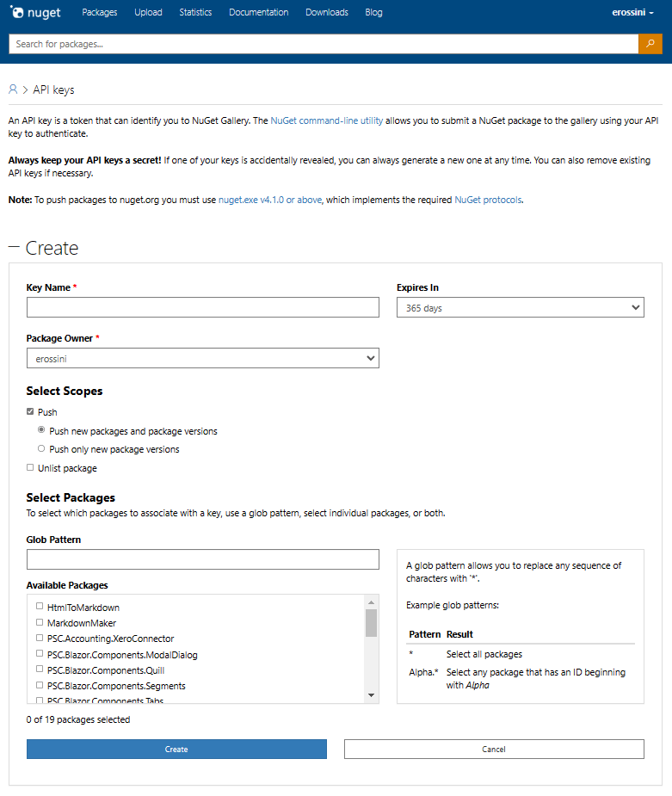The height and width of the screenshot is (796, 672).
Task: Open the Expires In dropdown
Action: [x=521, y=307]
